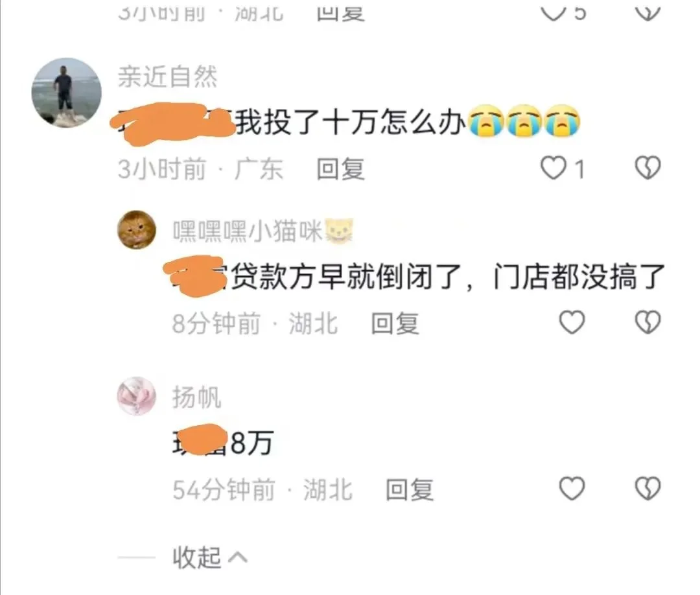
Task: Dislike the 亲近自然 comment via broken heart
Action: point(647,168)
